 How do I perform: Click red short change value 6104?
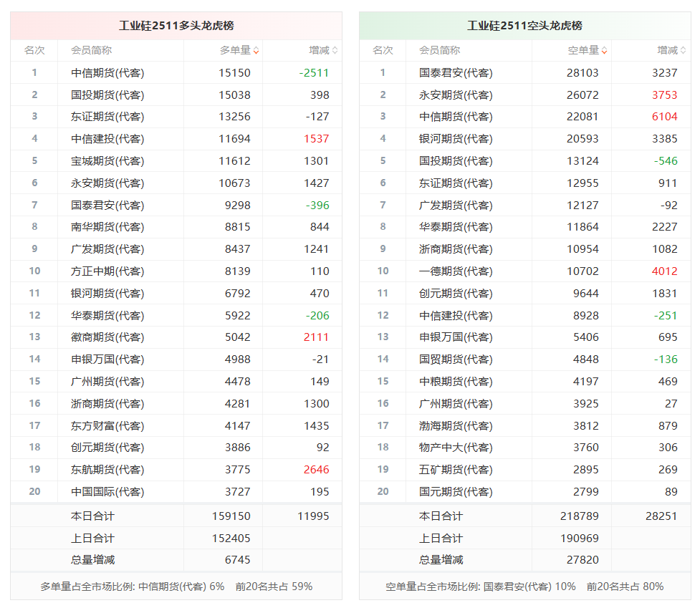[664, 117]
